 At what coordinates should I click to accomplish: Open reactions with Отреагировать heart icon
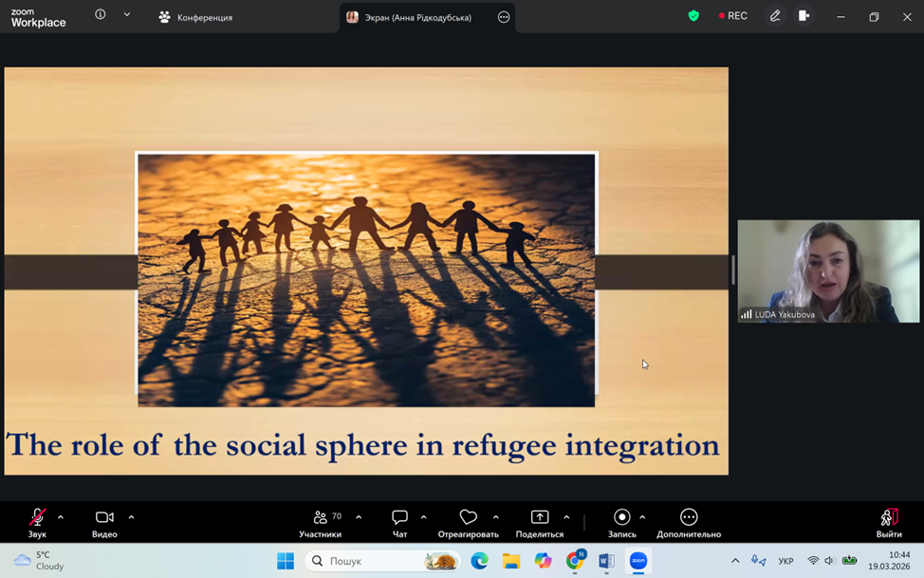(468, 518)
